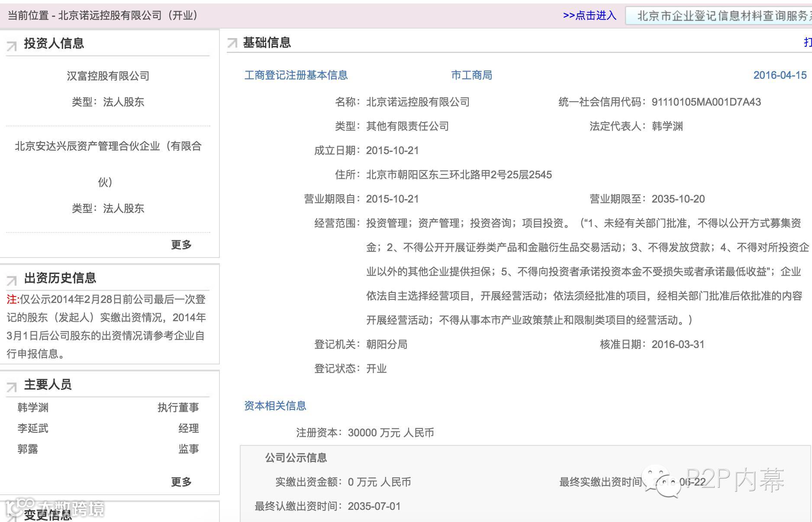Open the 资本相关信息 section link
The width and height of the screenshot is (812, 522).
coord(275,406)
